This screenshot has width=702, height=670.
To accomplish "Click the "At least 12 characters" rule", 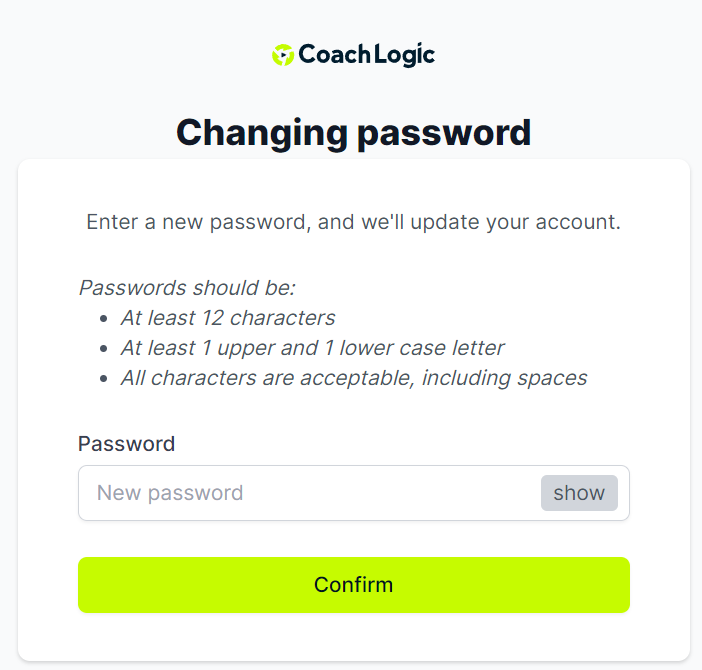I will pyautogui.click(x=228, y=318).
